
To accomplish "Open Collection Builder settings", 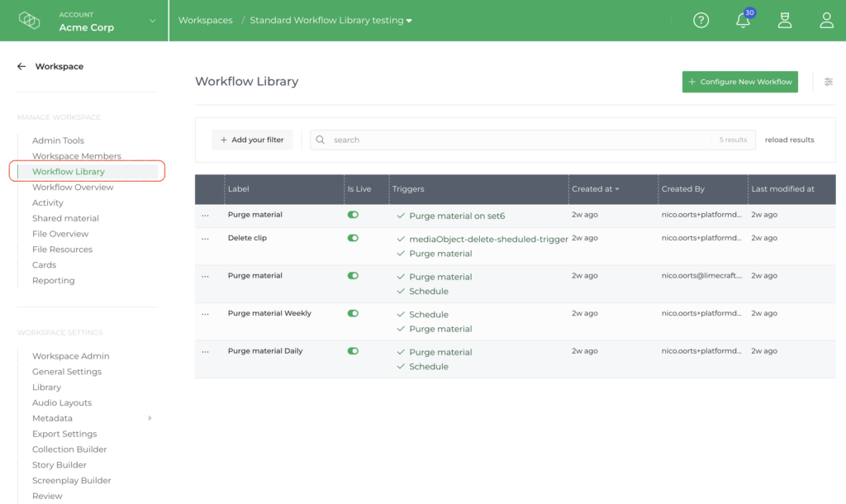I will point(69,449).
